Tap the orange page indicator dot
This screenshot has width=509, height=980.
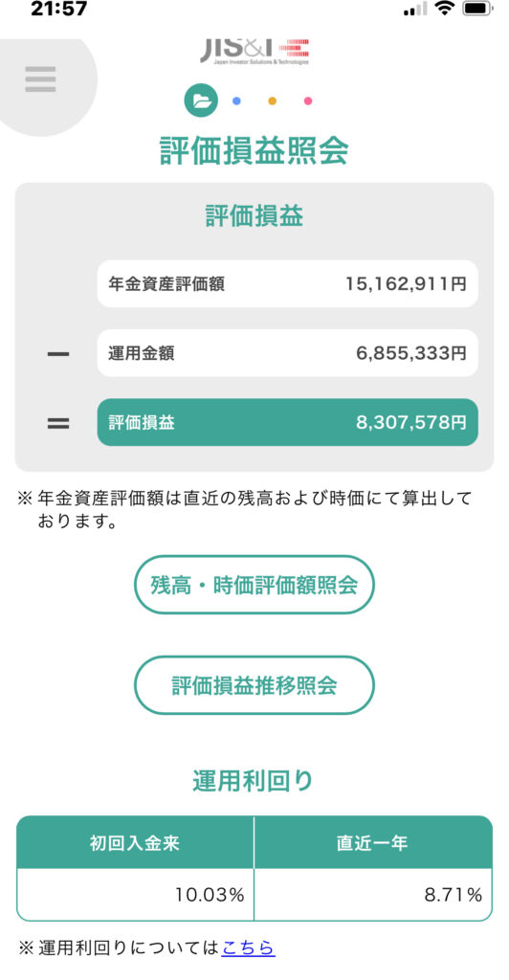[273, 100]
